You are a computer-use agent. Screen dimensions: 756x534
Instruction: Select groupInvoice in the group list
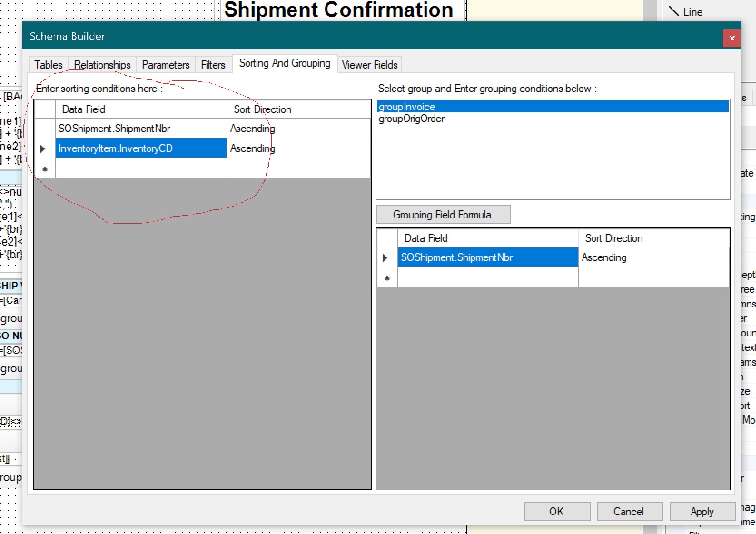(x=407, y=107)
